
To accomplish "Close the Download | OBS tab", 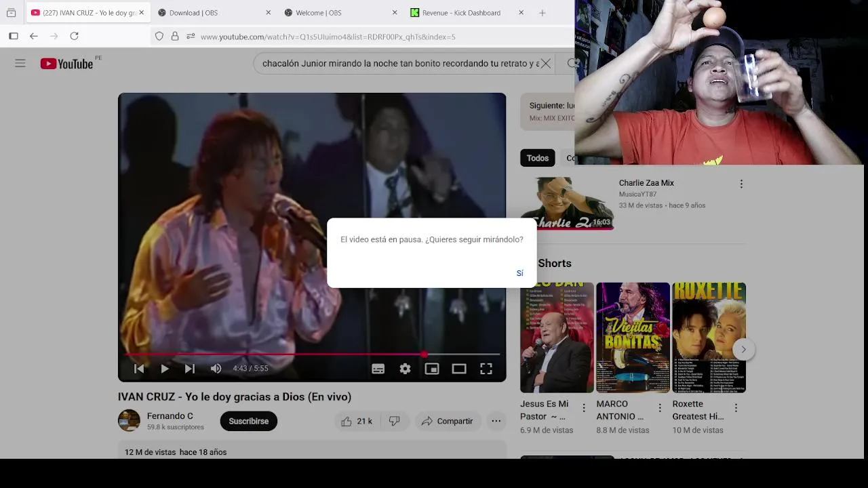I will [x=268, y=12].
